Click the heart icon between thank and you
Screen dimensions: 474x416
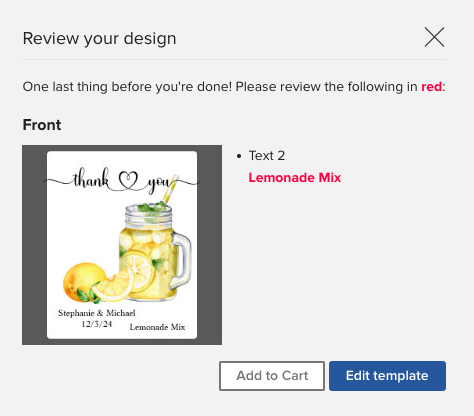(128, 181)
